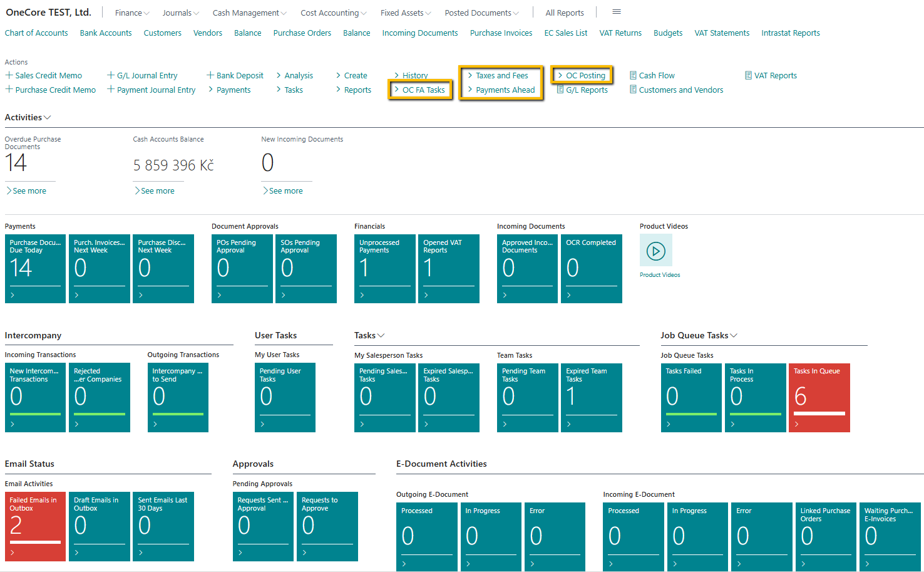Open the Cash Management dropdown
The image size is (924, 572).
tap(249, 13)
